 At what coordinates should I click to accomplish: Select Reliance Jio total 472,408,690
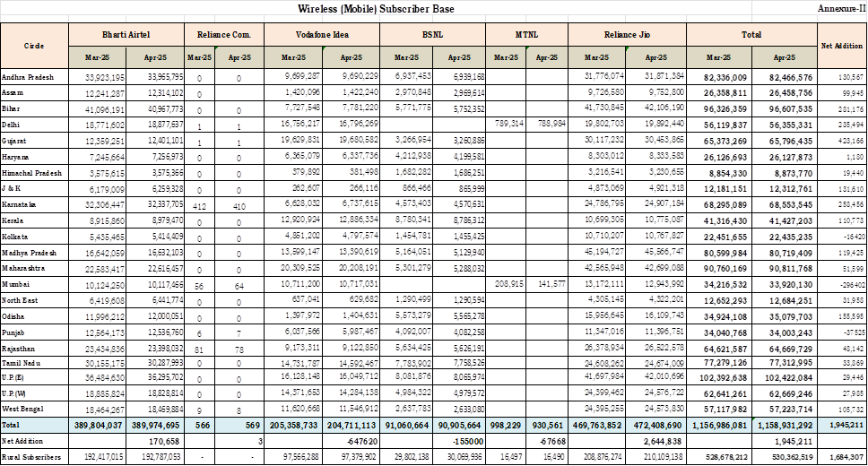[x=656, y=426]
